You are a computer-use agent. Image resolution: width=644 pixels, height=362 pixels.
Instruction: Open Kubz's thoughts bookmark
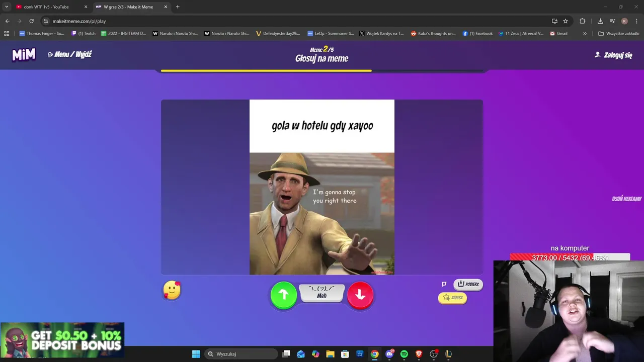(x=433, y=34)
